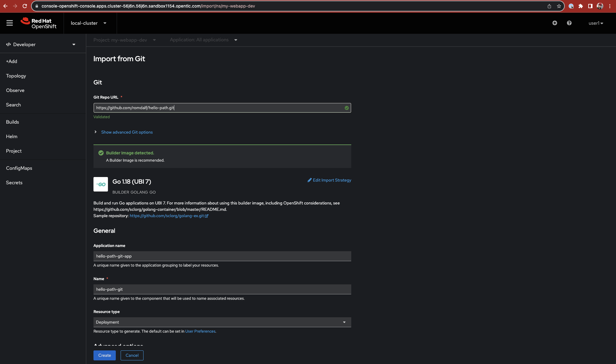Click Edit Import Strategy pencil link
Viewport: 616px width, 364px height.
tap(329, 180)
